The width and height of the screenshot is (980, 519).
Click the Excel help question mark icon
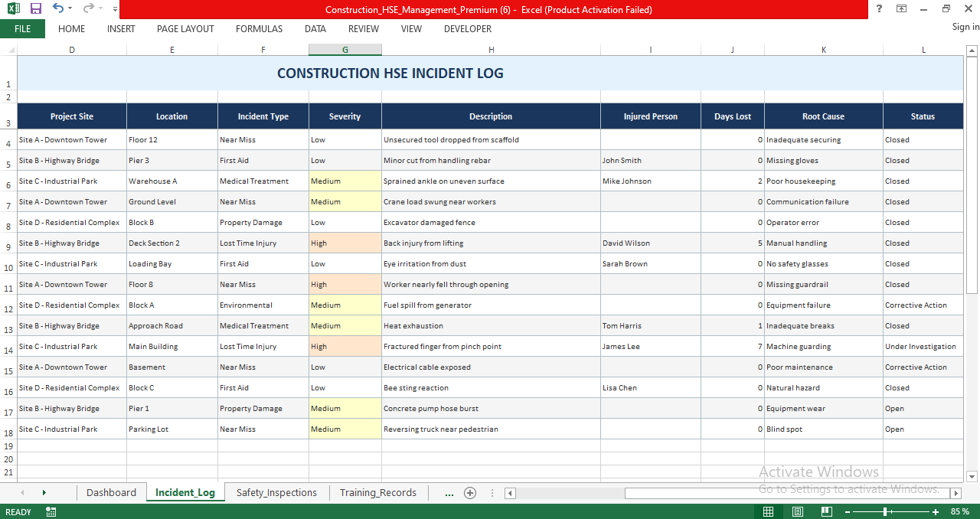point(877,8)
